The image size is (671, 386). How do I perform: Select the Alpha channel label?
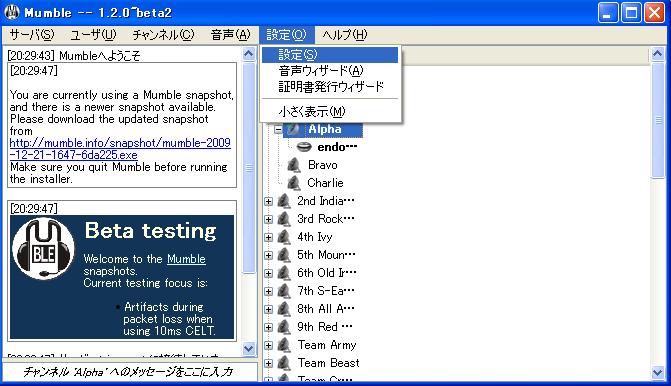click(x=325, y=129)
